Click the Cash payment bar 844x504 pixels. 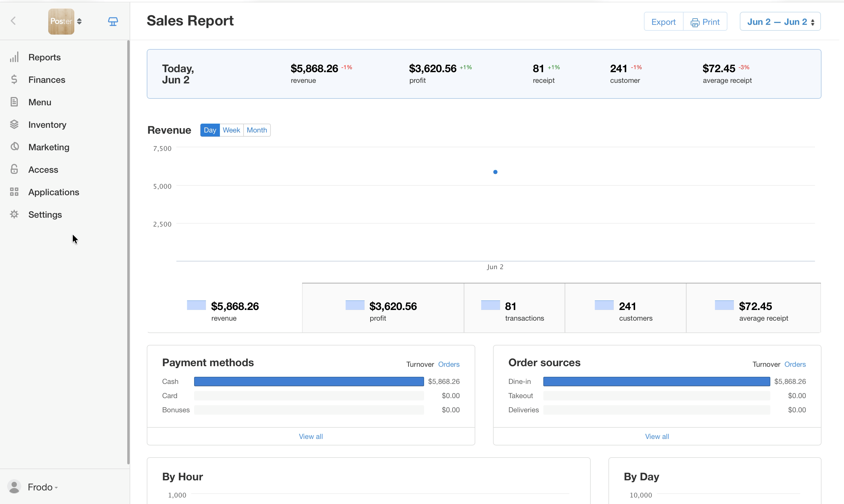click(309, 381)
